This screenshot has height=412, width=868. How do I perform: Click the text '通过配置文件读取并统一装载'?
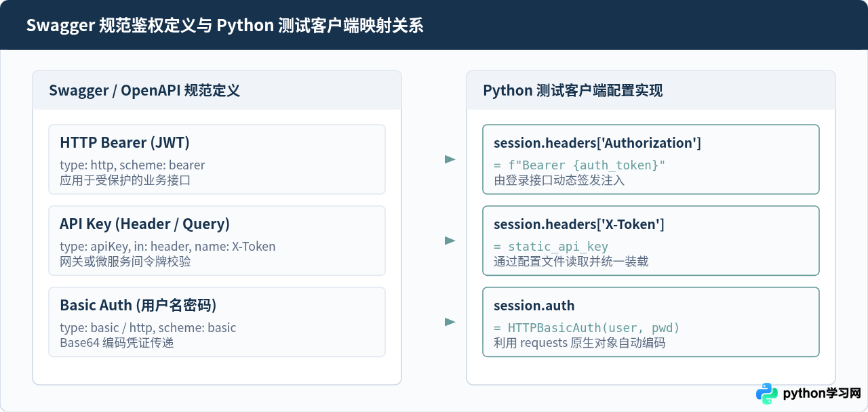tap(571, 261)
